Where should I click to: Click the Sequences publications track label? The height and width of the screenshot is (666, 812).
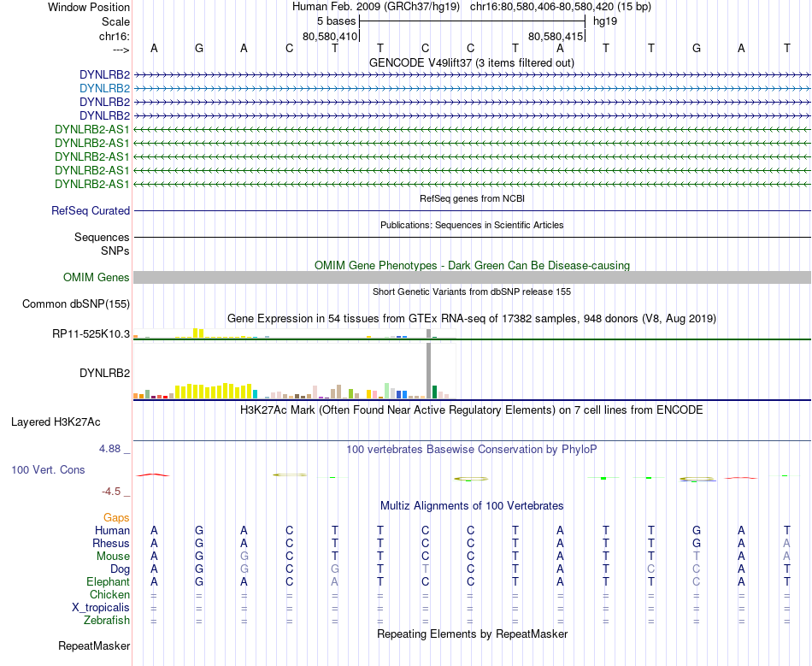[x=102, y=237]
